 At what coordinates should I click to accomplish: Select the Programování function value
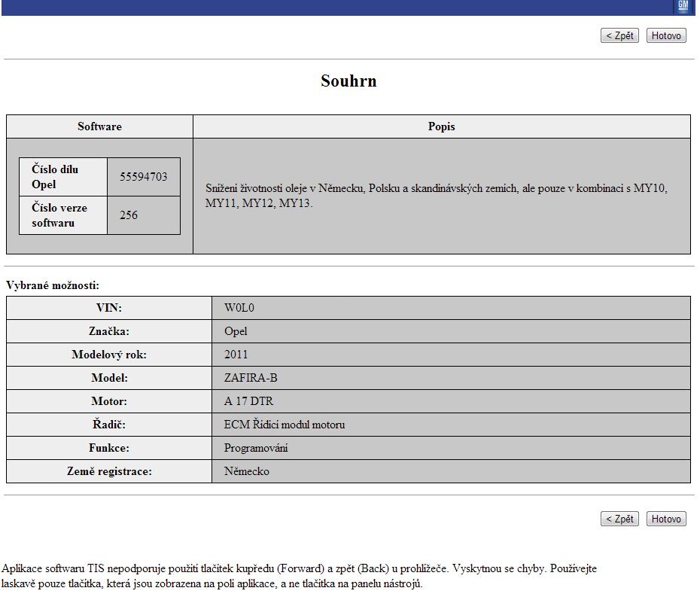[256, 448]
